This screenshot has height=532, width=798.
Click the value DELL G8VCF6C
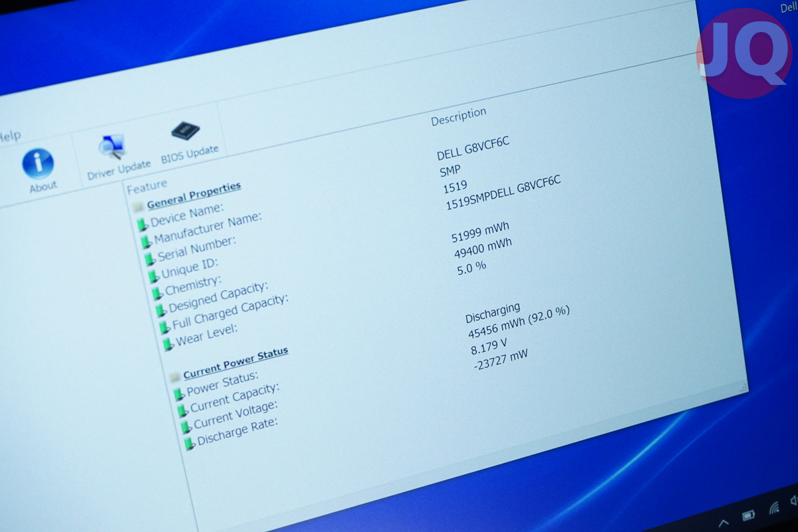tap(473, 148)
